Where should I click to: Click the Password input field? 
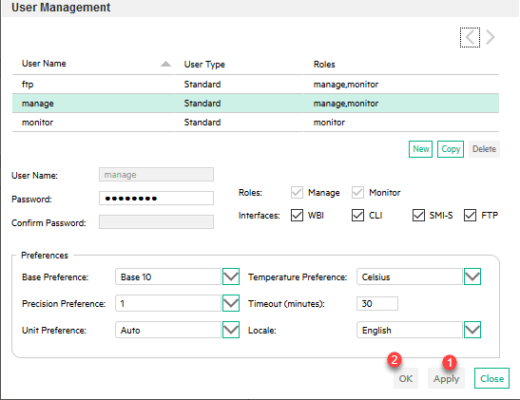pyautogui.click(x=156, y=198)
